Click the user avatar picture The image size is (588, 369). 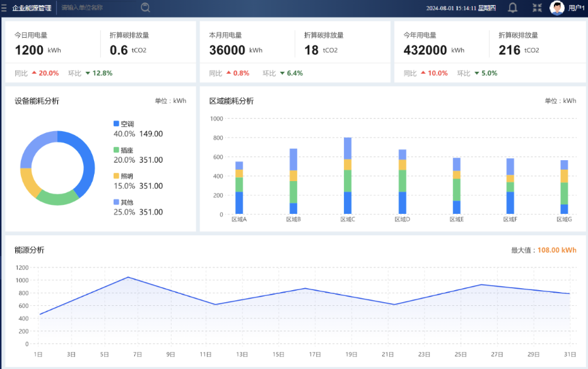pos(556,8)
